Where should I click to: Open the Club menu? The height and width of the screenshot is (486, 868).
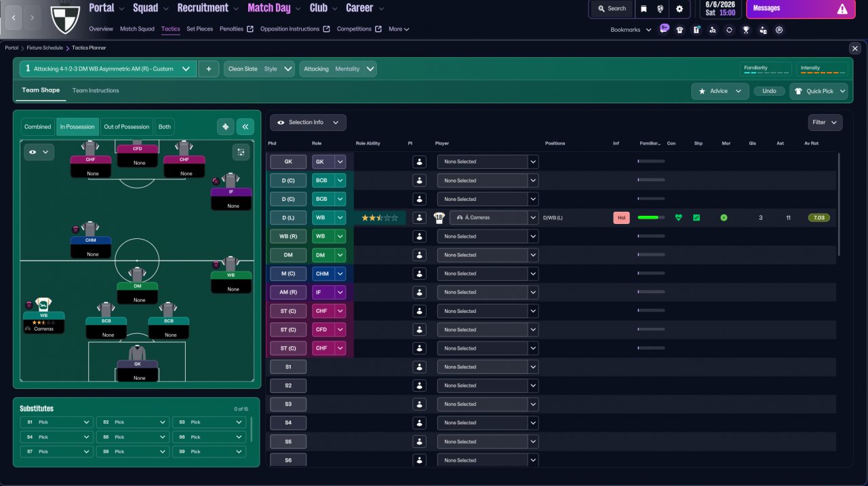[x=324, y=8]
